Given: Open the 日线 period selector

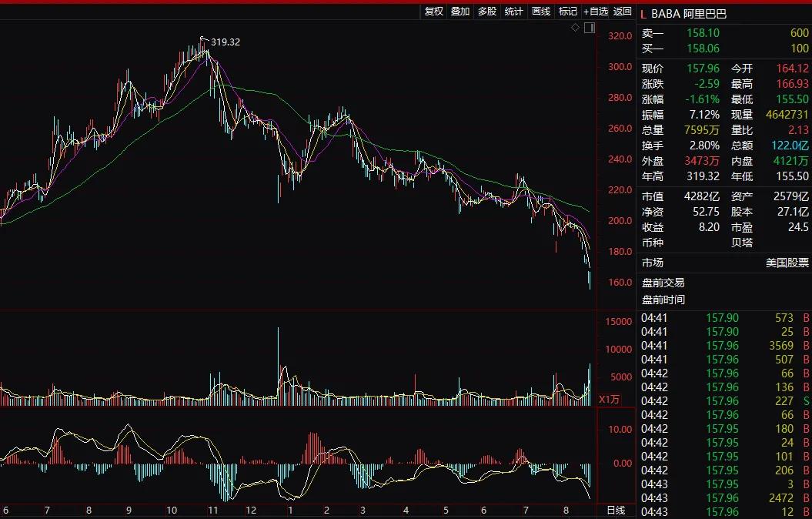Looking at the screenshot, I should coord(616,511).
